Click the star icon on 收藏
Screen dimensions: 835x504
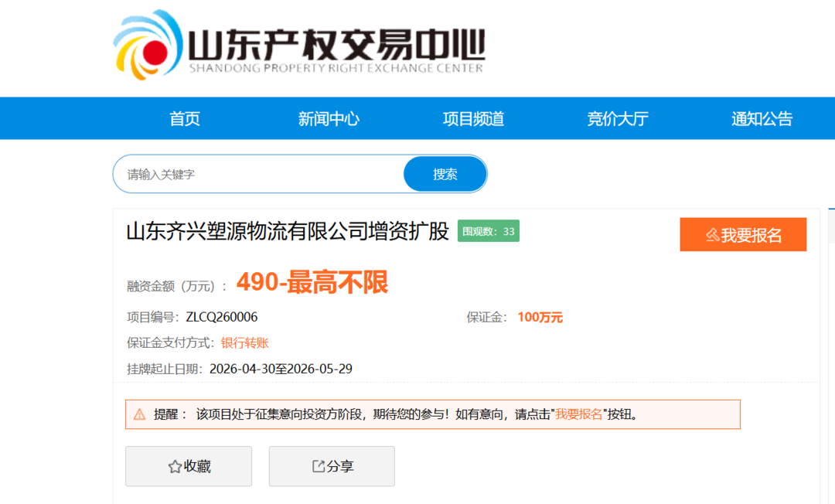pyautogui.click(x=175, y=467)
